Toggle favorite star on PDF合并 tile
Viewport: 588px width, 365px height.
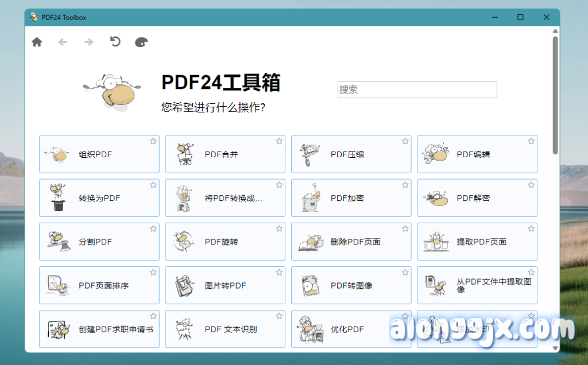[x=279, y=141]
